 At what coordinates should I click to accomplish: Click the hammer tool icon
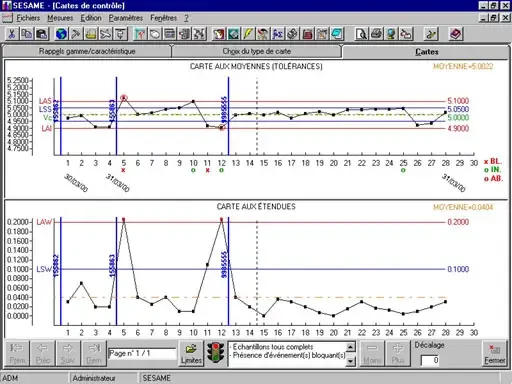pyautogui.click(x=76, y=34)
